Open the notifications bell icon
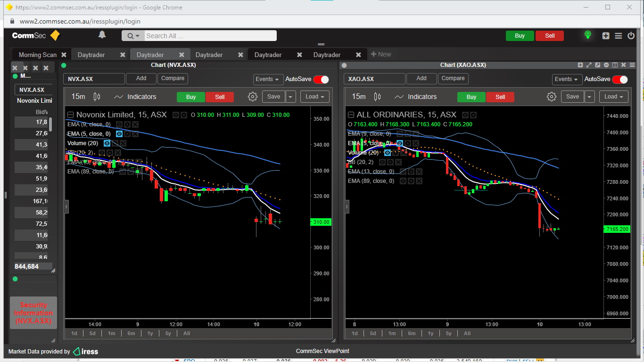This screenshot has width=644, height=362. 102,35
